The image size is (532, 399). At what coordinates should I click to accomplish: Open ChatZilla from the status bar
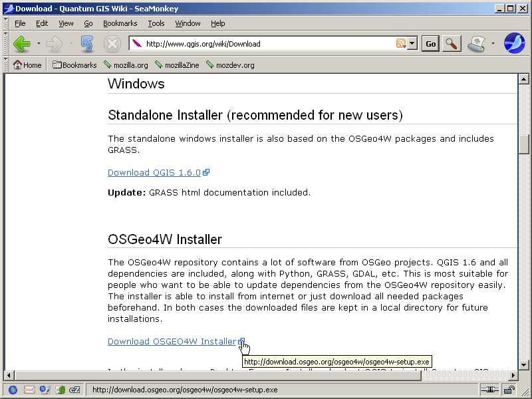pyautogui.click(x=74, y=390)
